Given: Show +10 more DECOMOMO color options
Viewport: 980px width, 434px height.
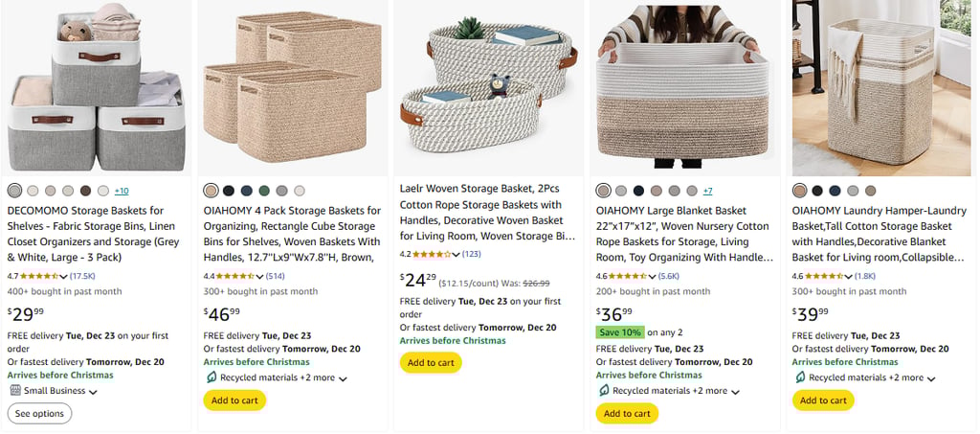Looking at the screenshot, I should [122, 191].
